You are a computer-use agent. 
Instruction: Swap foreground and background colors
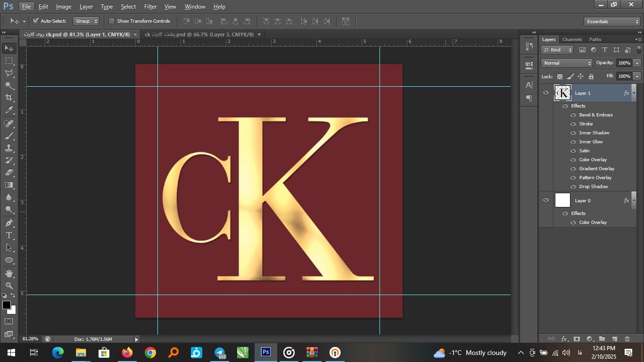(13, 296)
